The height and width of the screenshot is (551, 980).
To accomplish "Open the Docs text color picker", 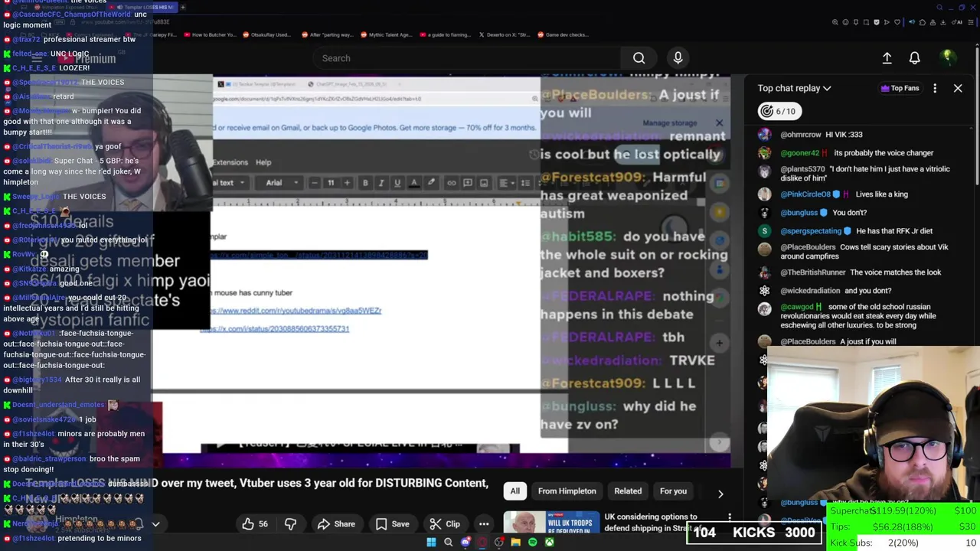I will pyautogui.click(x=414, y=183).
